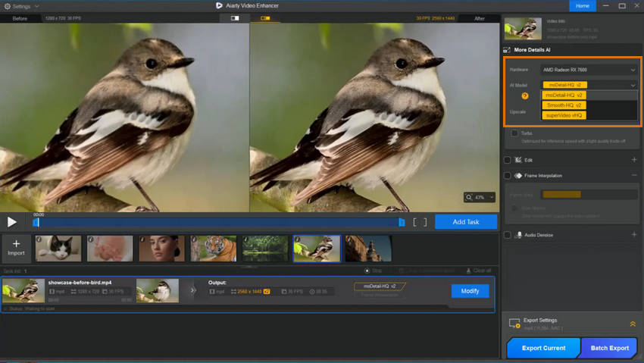Click the trim end handle on timeline
The width and height of the screenshot is (644, 363).
pyautogui.click(x=402, y=222)
